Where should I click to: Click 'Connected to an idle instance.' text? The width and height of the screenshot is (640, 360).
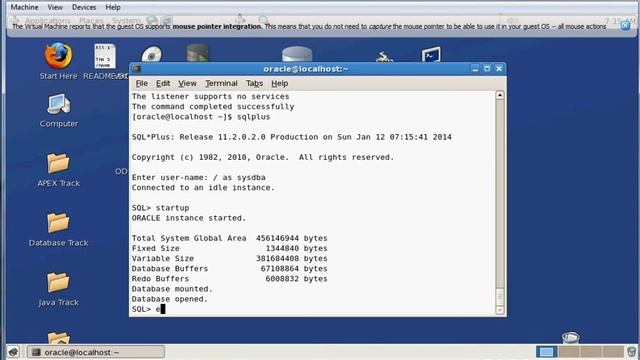(x=203, y=188)
